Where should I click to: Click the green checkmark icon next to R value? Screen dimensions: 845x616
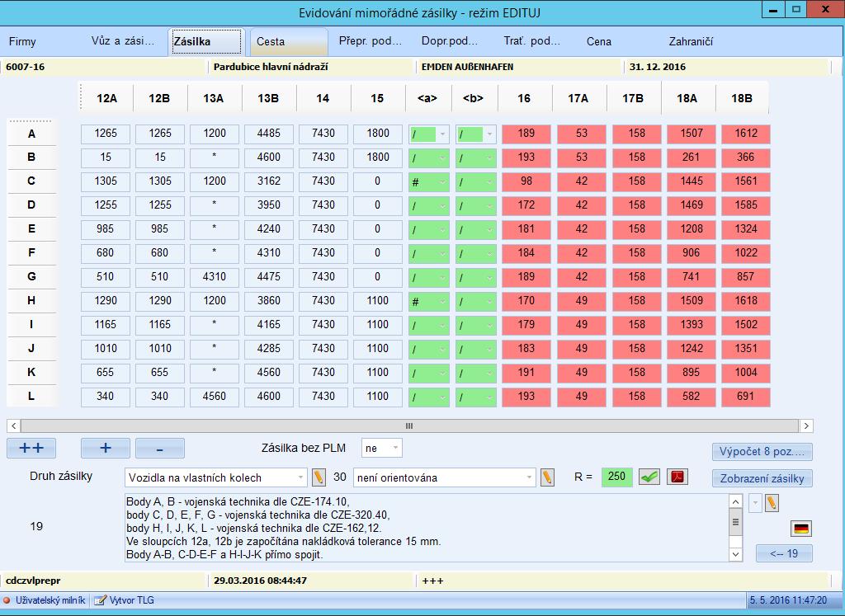649,477
